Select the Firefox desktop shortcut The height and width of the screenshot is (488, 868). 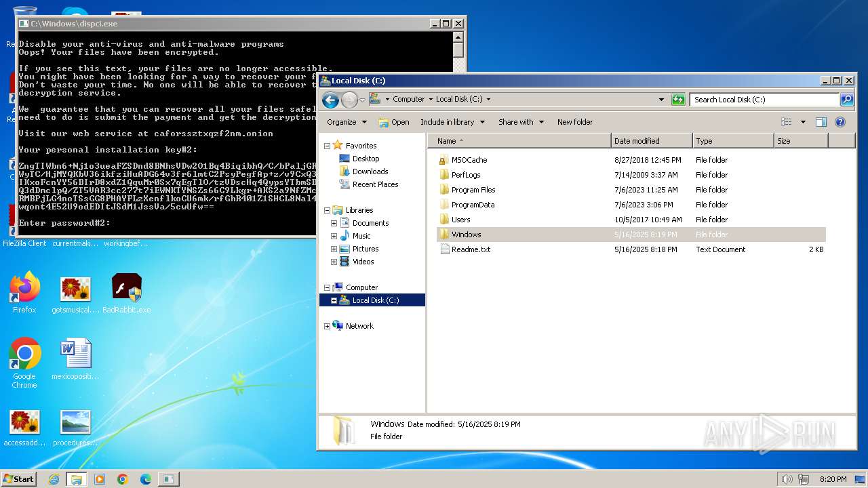click(24, 293)
